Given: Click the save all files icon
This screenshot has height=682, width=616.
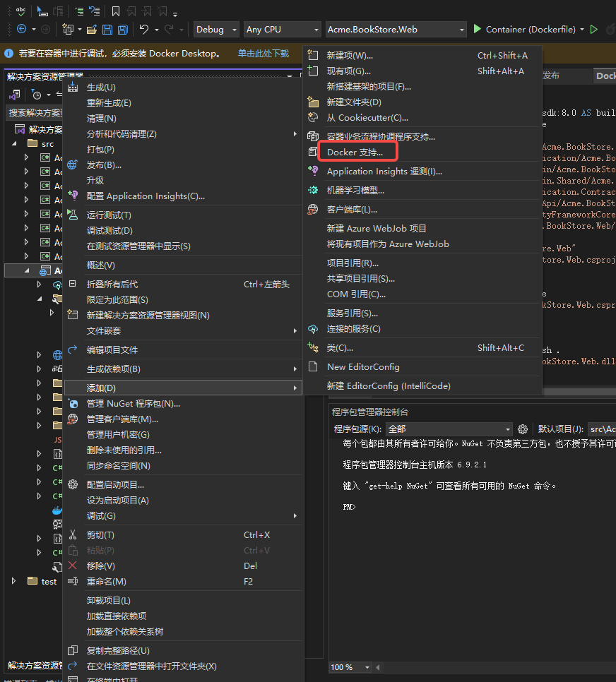Looking at the screenshot, I should click(123, 30).
